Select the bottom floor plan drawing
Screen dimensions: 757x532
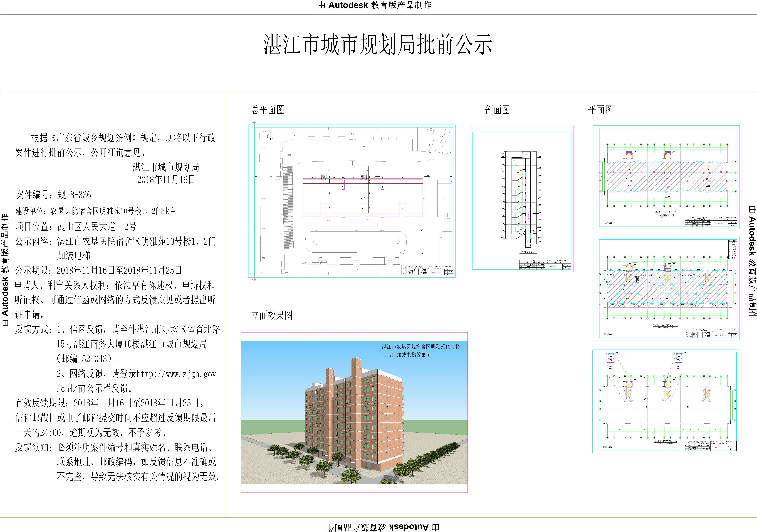(x=665, y=401)
